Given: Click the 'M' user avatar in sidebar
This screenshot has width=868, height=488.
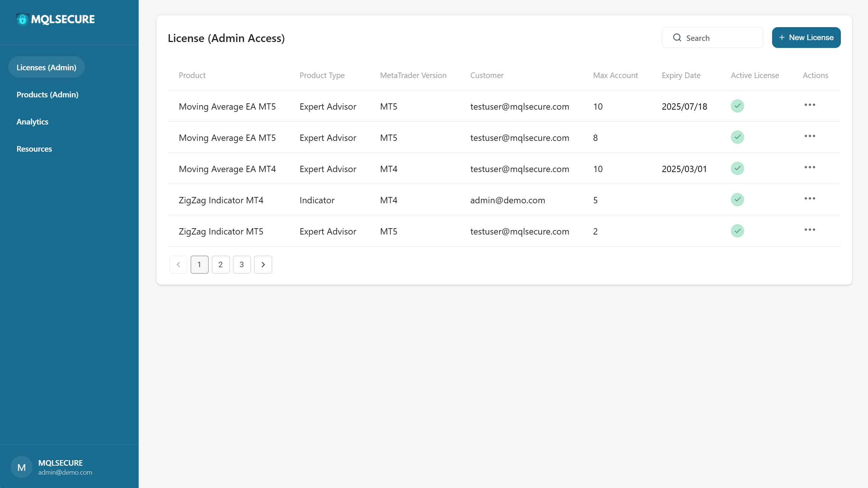Looking at the screenshot, I should tap(22, 467).
